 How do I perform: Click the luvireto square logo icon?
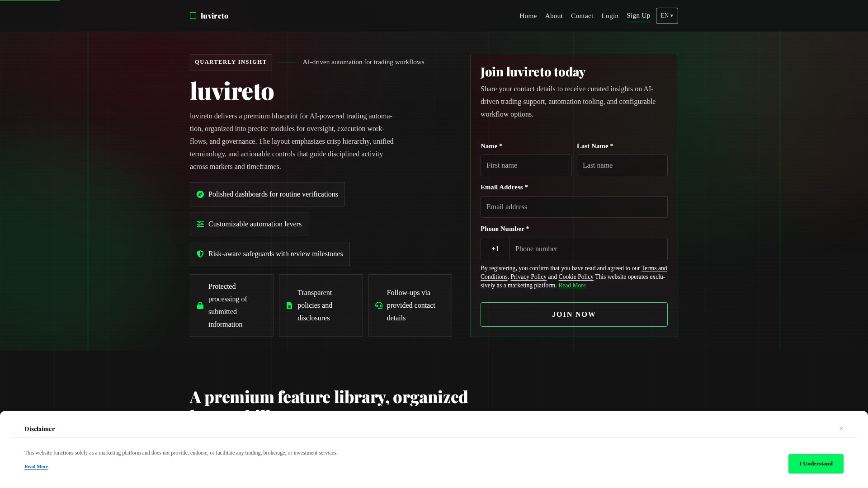click(193, 15)
